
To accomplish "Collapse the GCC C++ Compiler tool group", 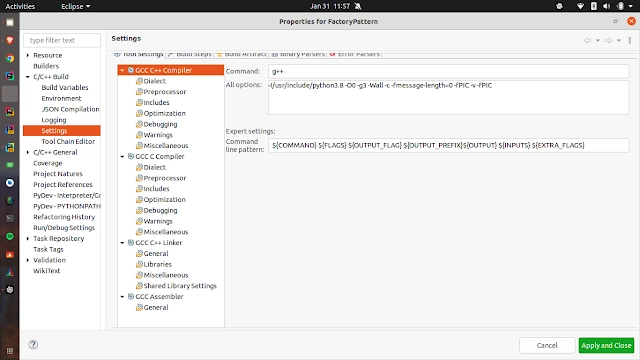I will (122, 70).
